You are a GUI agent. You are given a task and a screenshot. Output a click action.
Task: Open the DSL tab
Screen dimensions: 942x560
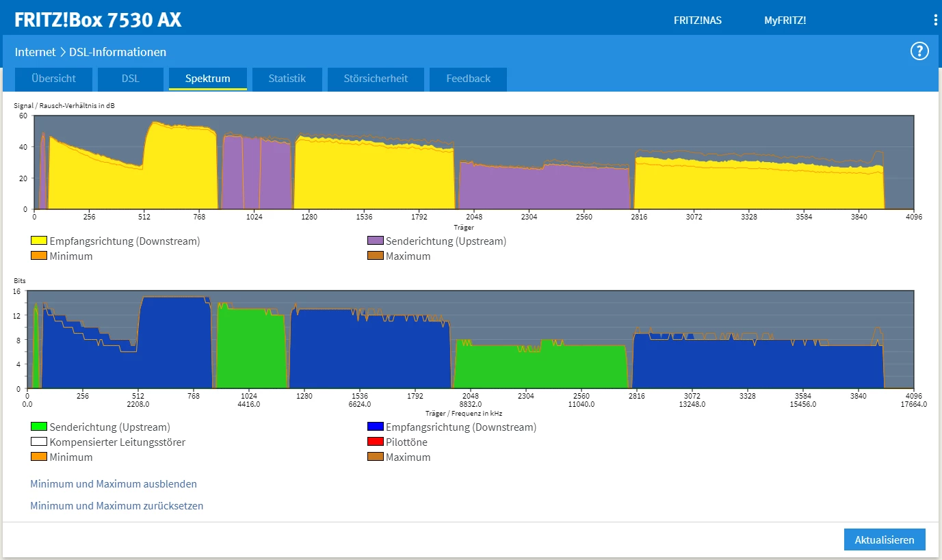point(130,79)
